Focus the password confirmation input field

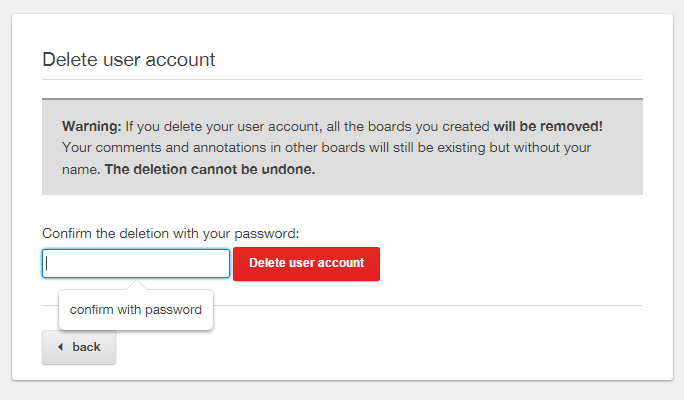click(x=136, y=263)
